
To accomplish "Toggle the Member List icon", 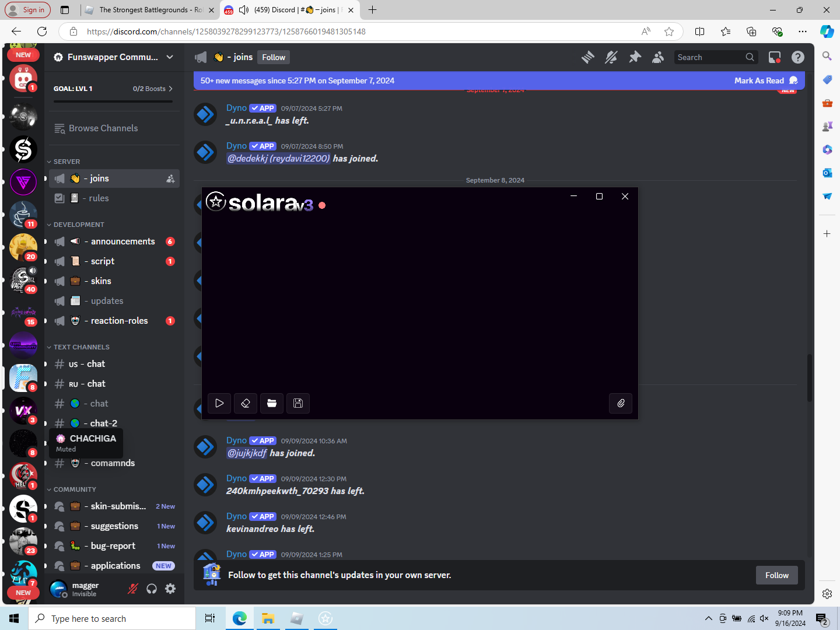I will point(658,57).
